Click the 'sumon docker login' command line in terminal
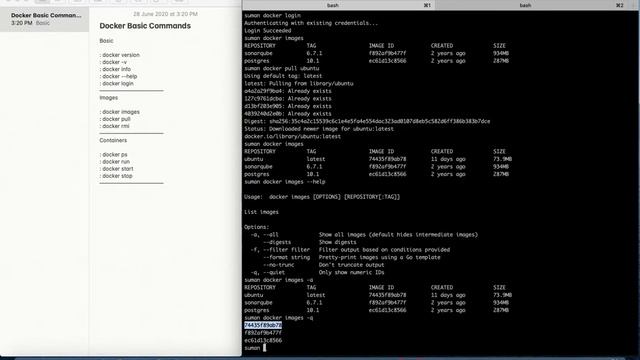 coord(272,16)
